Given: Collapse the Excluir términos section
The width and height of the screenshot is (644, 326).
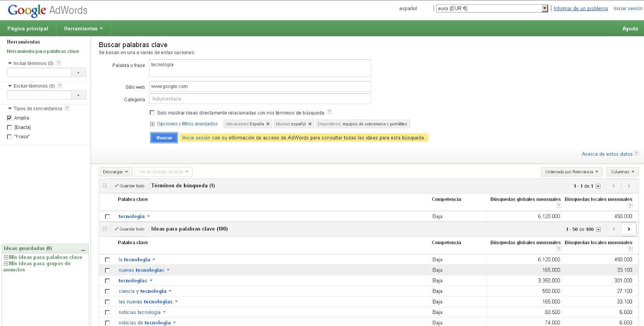Looking at the screenshot, I should coord(10,86).
